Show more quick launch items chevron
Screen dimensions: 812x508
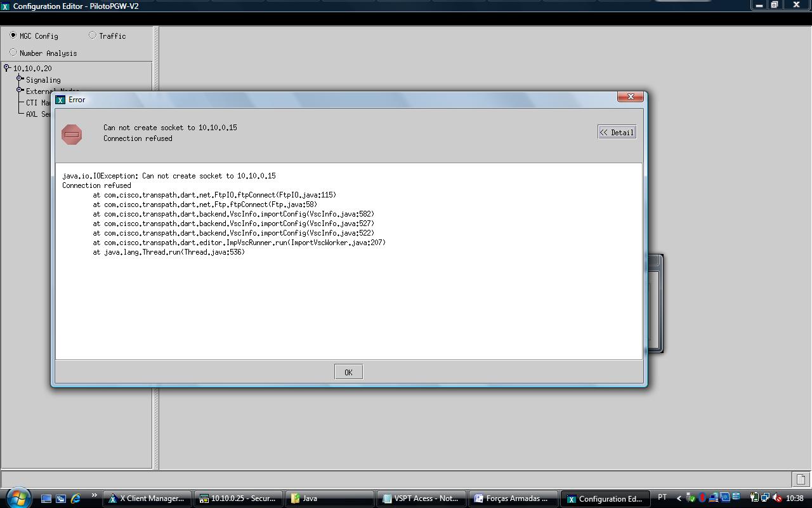click(x=95, y=495)
